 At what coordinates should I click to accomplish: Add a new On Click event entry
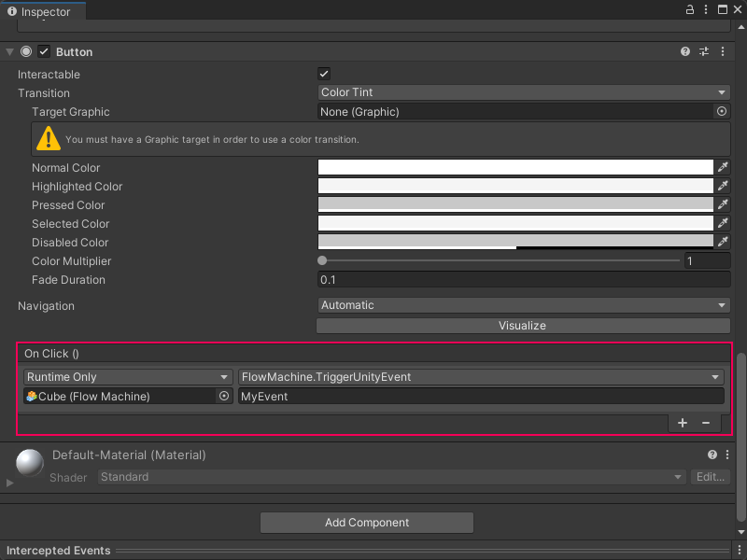coord(683,423)
